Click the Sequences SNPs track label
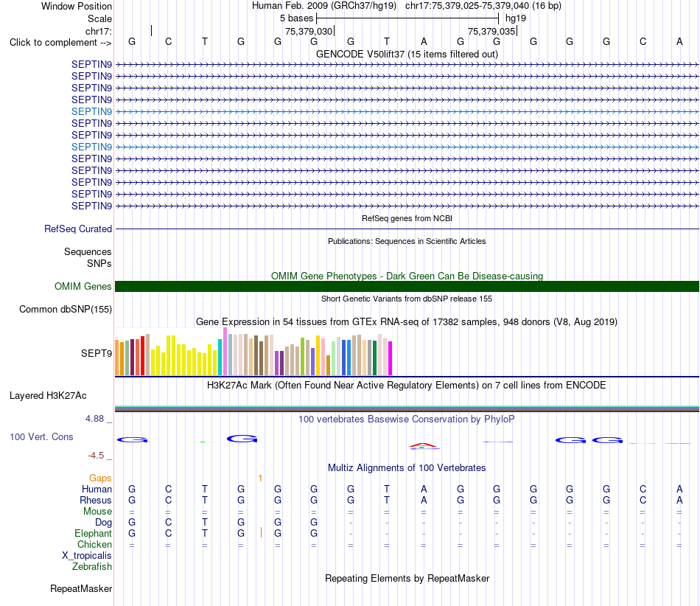The height and width of the screenshot is (606, 700). [88, 258]
